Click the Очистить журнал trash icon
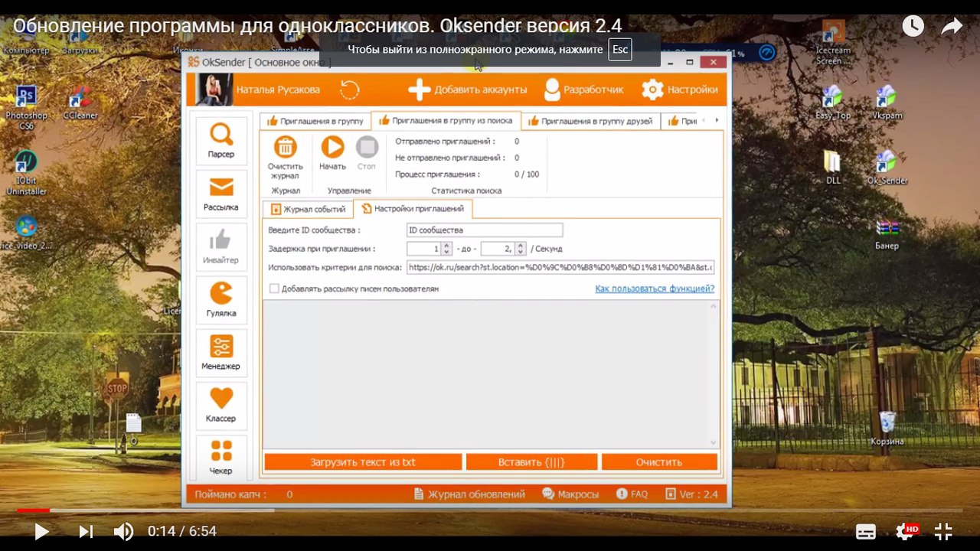980x551 pixels. click(285, 148)
